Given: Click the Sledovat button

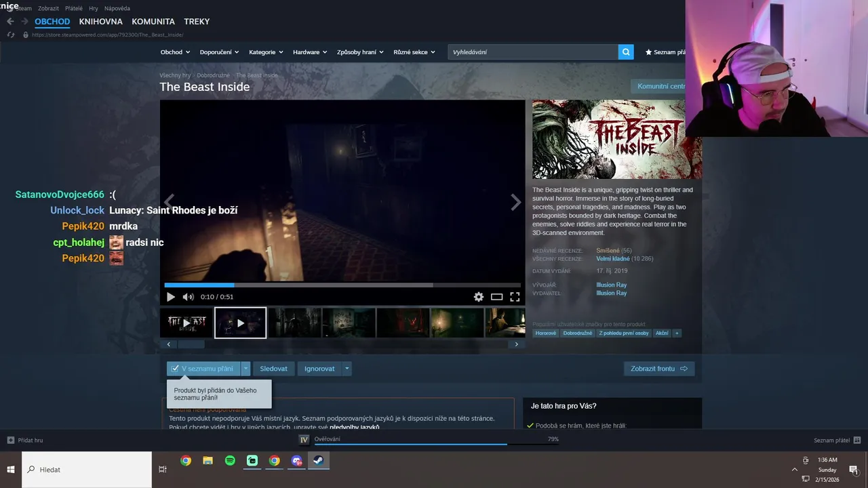Looking at the screenshot, I should coord(273,369).
